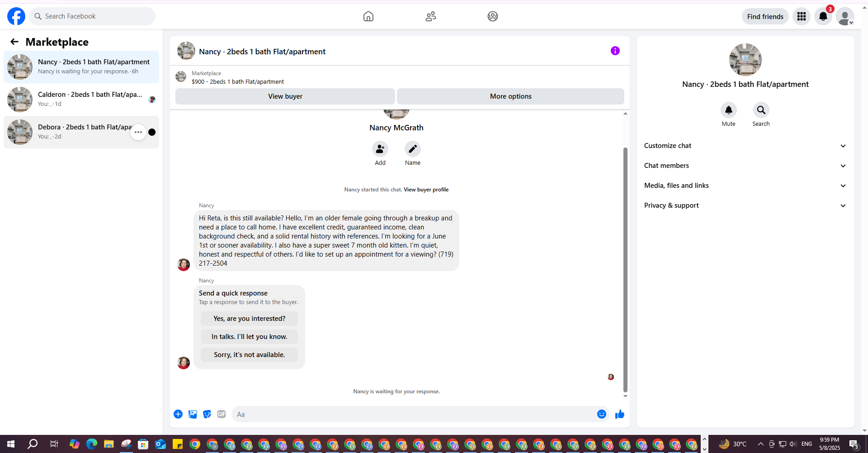Open weather widget showing 30°C
Screen dimensions: 868x453
[732, 444]
